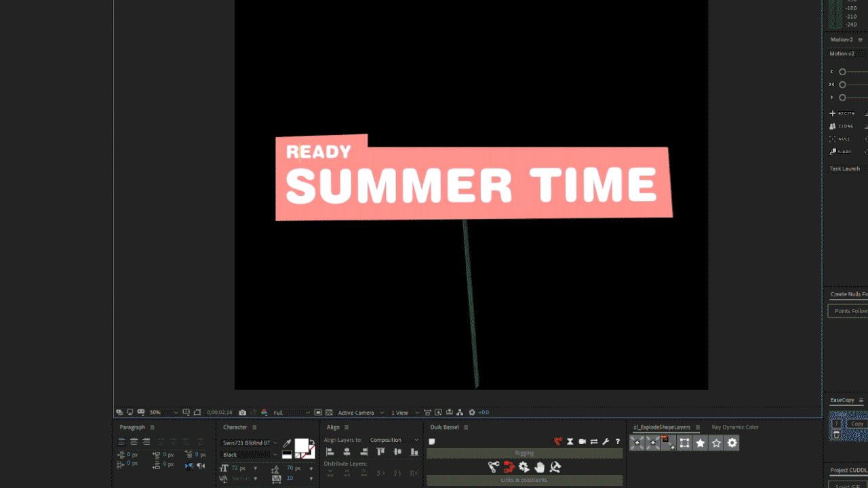Open the font size dropdown arrow
The height and width of the screenshot is (488, 868).
pyautogui.click(x=256, y=468)
